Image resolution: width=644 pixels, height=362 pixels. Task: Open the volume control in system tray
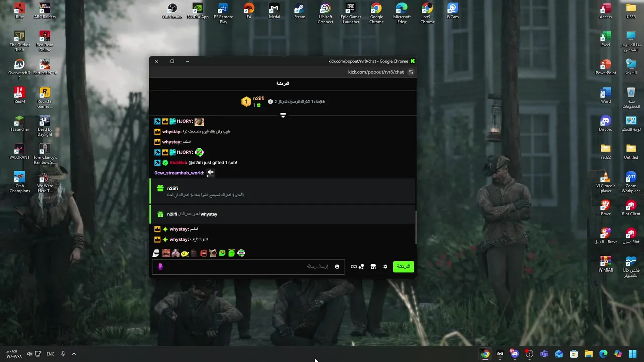tap(29, 354)
